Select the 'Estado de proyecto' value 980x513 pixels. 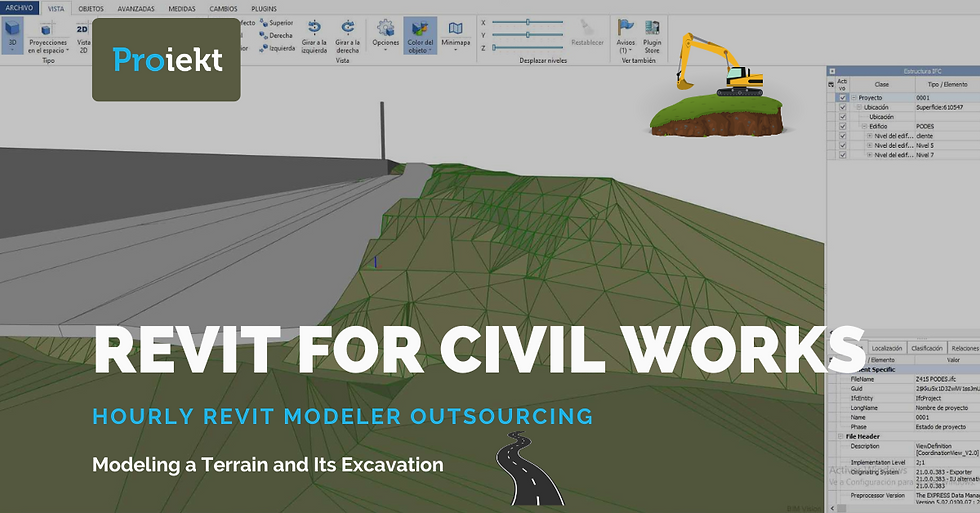(x=941, y=427)
